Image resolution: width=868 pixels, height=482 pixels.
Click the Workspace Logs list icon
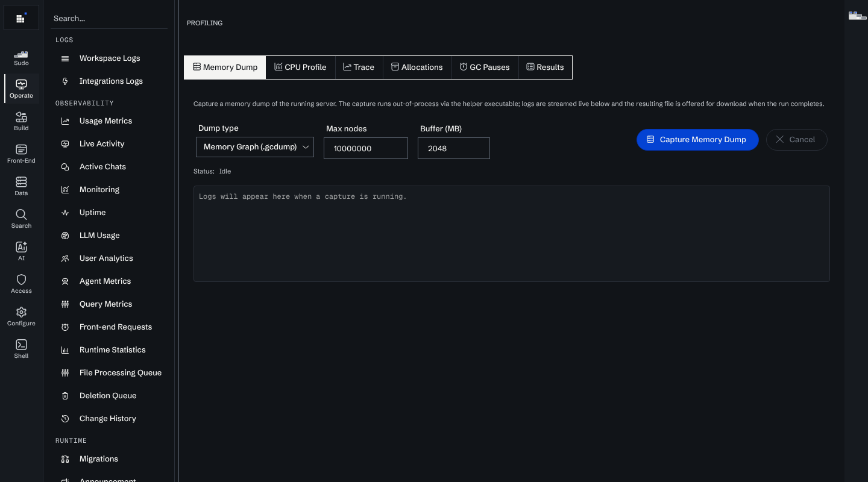click(65, 58)
